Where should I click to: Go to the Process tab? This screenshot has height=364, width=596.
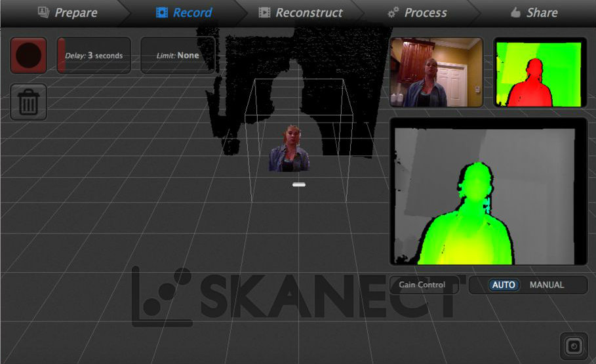(x=417, y=12)
